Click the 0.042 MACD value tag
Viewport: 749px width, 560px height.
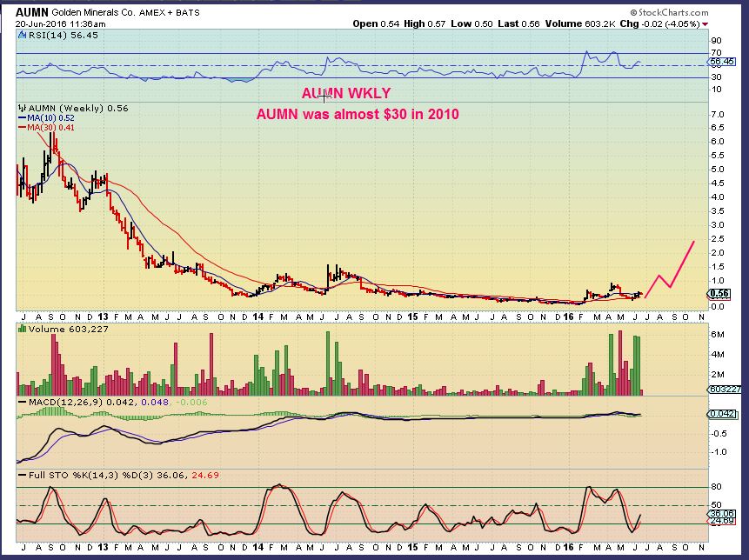[721, 414]
